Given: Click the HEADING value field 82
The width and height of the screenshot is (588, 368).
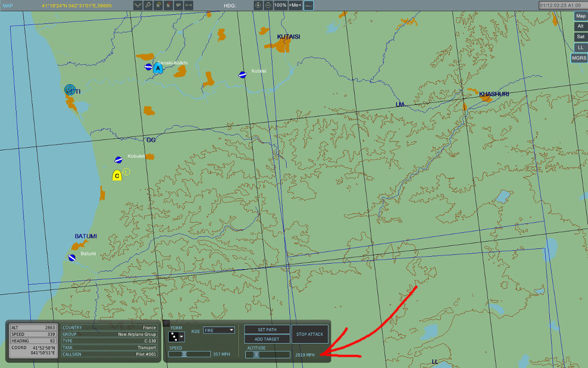Looking at the screenshot, I should tap(34, 341).
